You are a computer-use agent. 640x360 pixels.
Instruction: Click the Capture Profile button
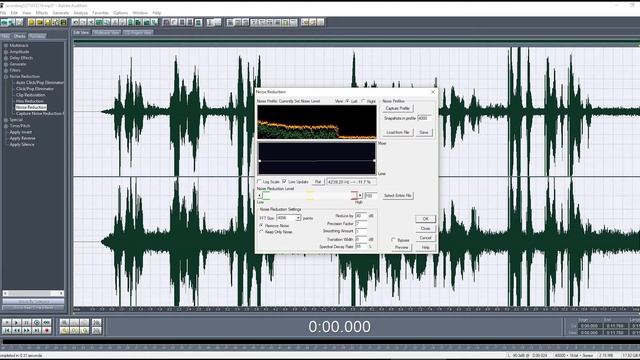coord(398,108)
